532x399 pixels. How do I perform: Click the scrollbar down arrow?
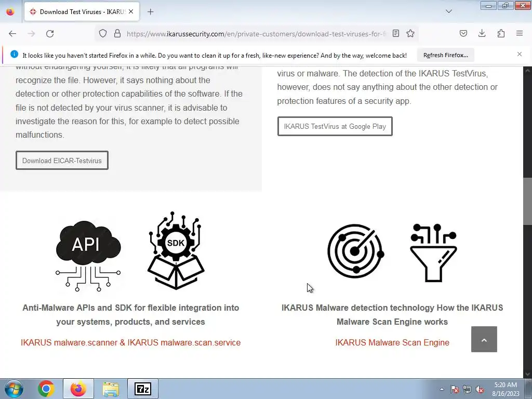click(528, 374)
